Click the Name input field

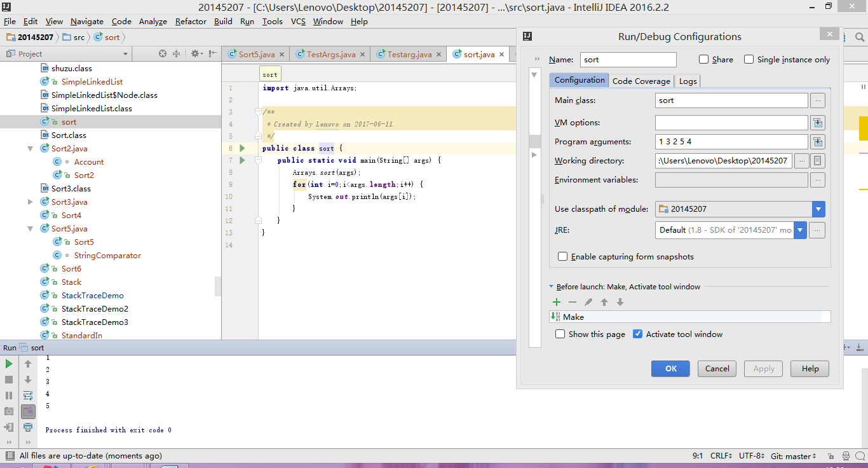628,59
